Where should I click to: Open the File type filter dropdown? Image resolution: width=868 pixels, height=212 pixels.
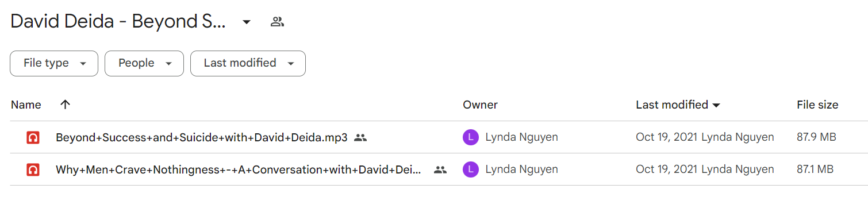coord(54,63)
